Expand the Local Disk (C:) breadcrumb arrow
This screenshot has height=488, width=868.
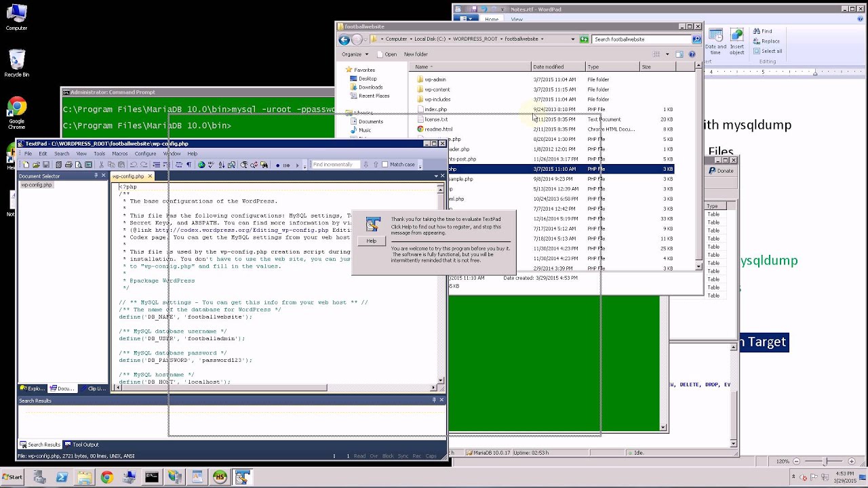[x=449, y=39]
